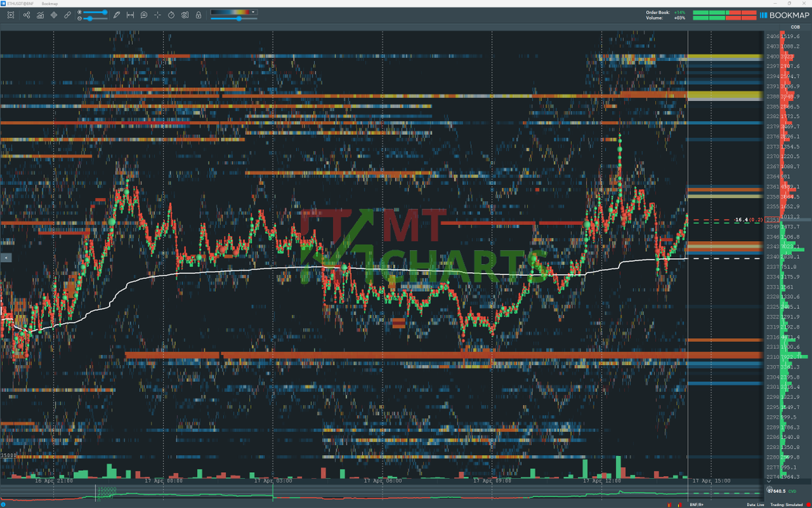Open the CVD indicator settings gear
Viewport: 812px width, 508px height.
769,489
